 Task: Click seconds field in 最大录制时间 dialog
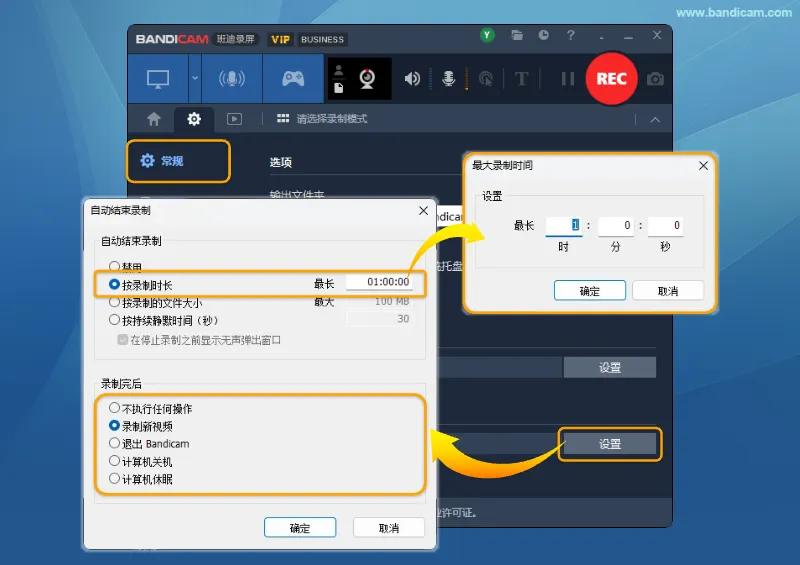click(665, 226)
